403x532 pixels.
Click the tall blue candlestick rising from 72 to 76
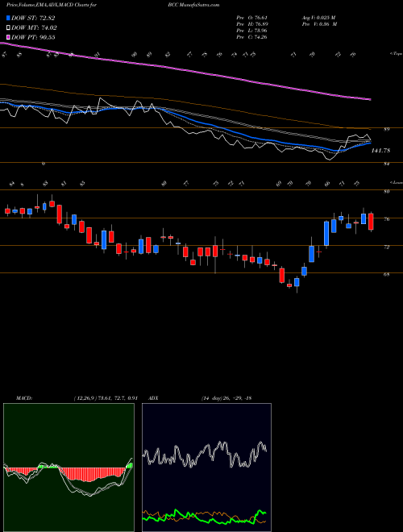click(x=326, y=234)
